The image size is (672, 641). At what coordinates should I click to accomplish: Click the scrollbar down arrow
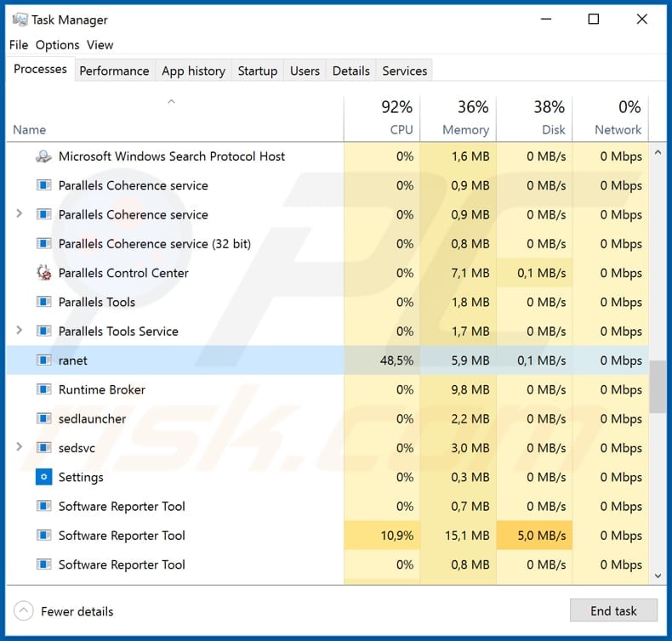658,576
